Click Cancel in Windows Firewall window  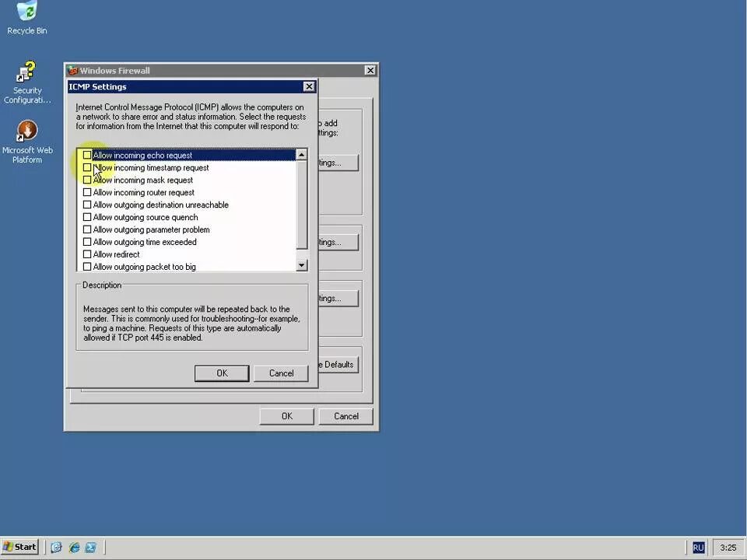[345, 416]
